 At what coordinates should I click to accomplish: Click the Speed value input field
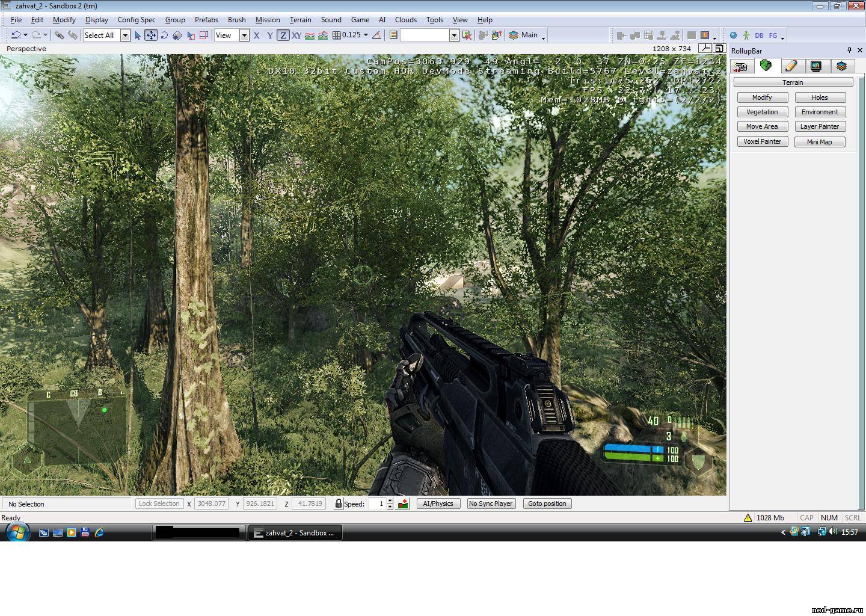pyautogui.click(x=376, y=504)
